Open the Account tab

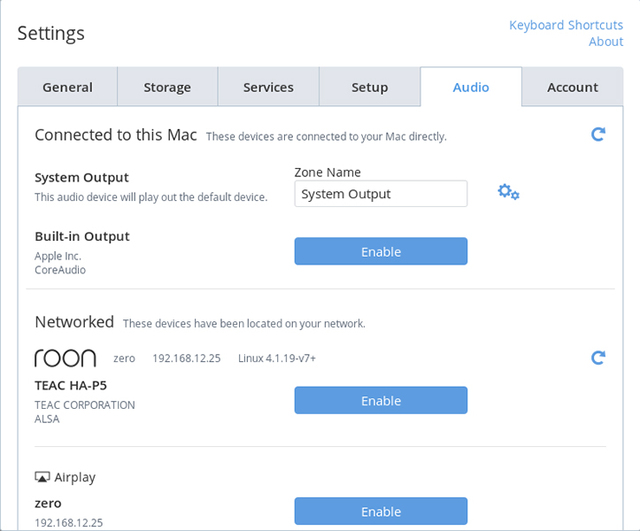tap(572, 87)
